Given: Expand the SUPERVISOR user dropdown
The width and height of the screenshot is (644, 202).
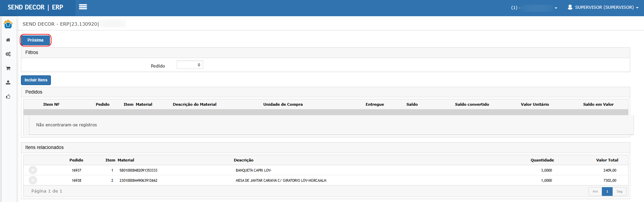Looking at the screenshot, I should pyautogui.click(x=603, y=7).
